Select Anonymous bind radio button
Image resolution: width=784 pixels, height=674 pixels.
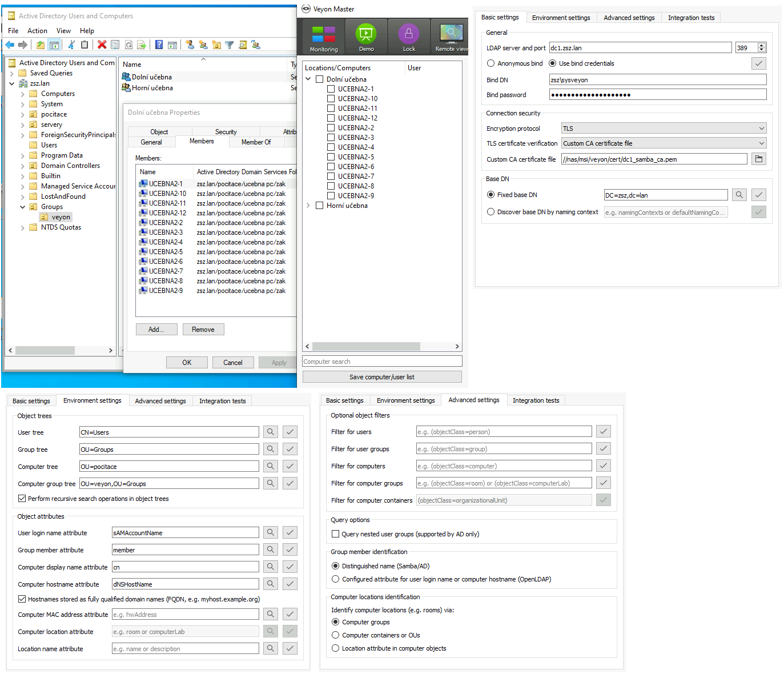click(490, 63)
